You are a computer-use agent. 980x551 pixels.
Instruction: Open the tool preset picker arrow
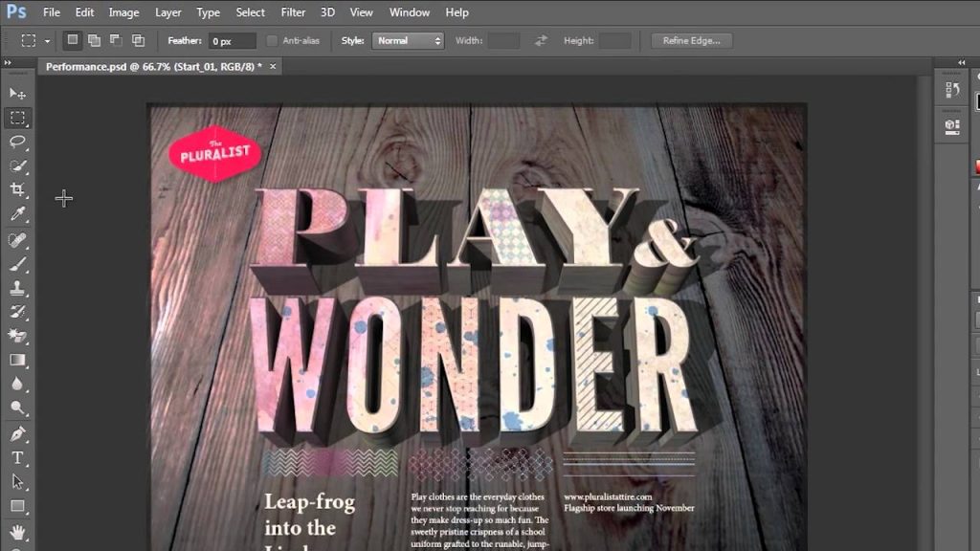coord(46,41)
